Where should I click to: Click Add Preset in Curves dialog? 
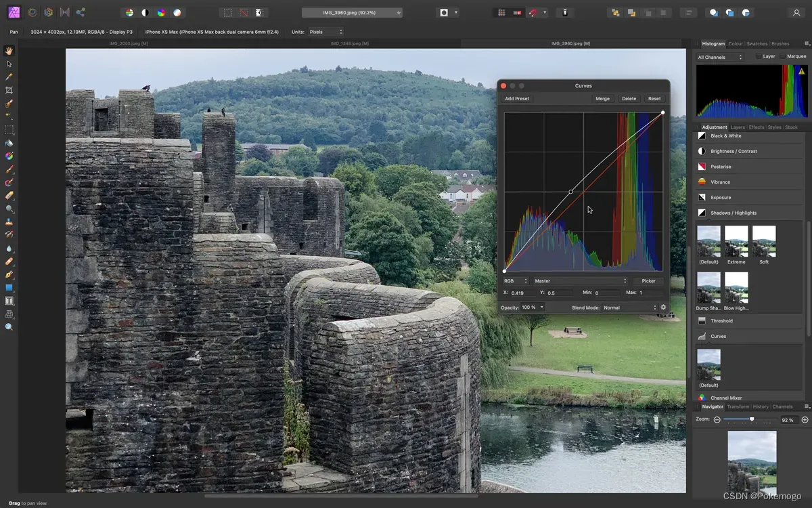[x=516, y=98]
